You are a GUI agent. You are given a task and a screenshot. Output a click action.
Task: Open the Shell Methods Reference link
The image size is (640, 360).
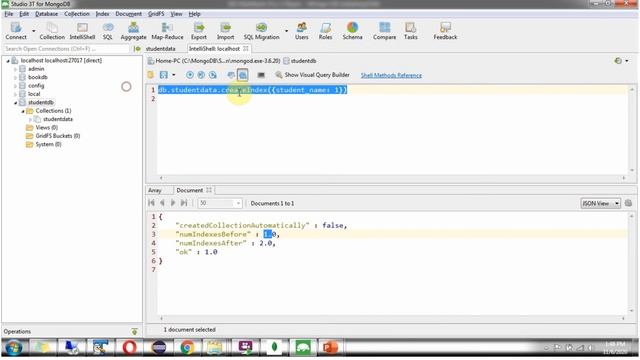click(x=391, y=75)
